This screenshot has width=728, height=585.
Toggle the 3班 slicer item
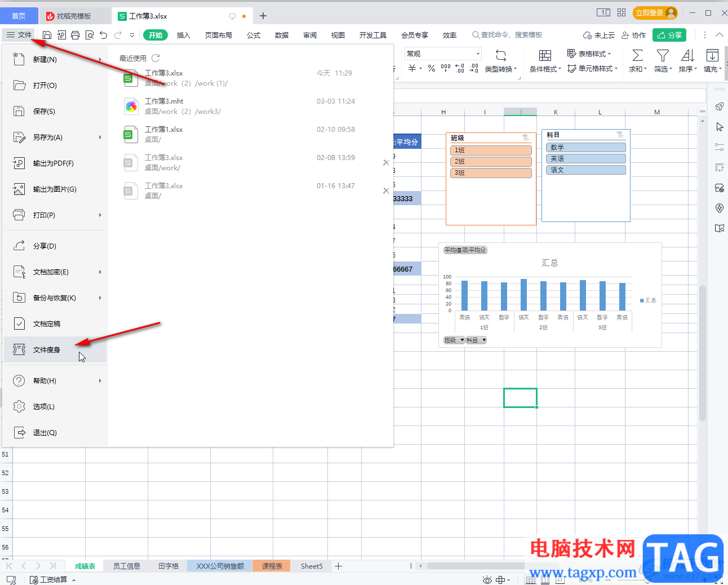[x=491, y=173]
